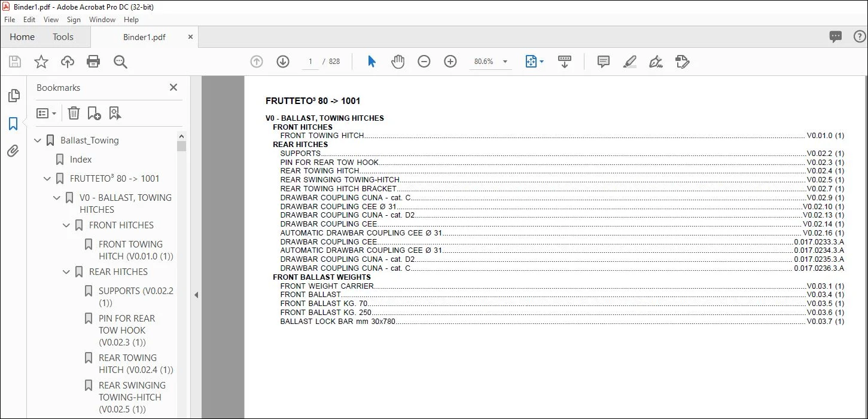Hide the navigation pane with the arrow handle
The height and width of the screenshot is (419, 868).
click(x=196, y=295)
